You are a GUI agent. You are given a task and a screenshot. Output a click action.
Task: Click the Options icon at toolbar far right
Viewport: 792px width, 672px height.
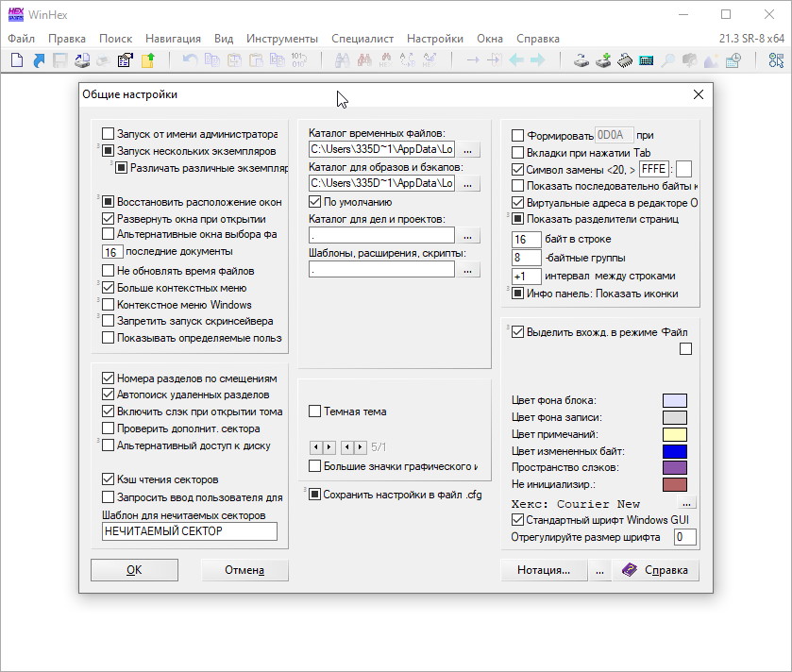click(x=776, y=60)
